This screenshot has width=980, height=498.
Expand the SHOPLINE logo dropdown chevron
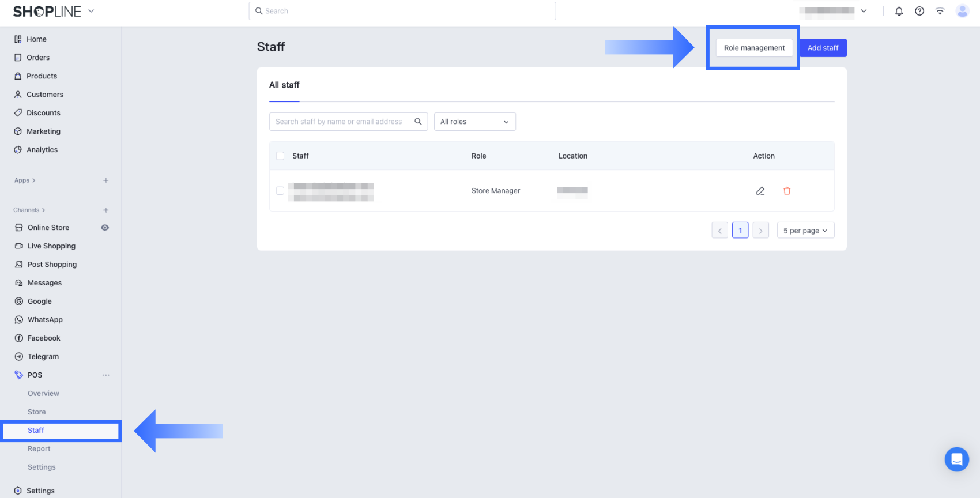pos(91,11)
